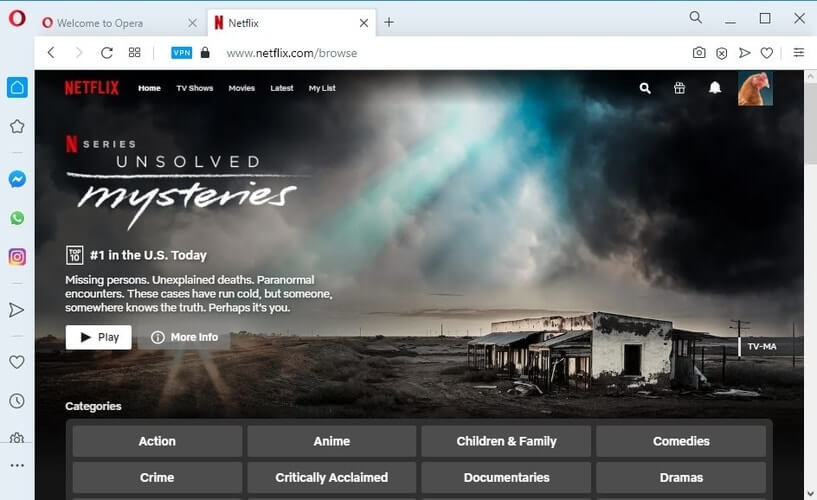Open Critically Acclaimed category

(332, 477)
